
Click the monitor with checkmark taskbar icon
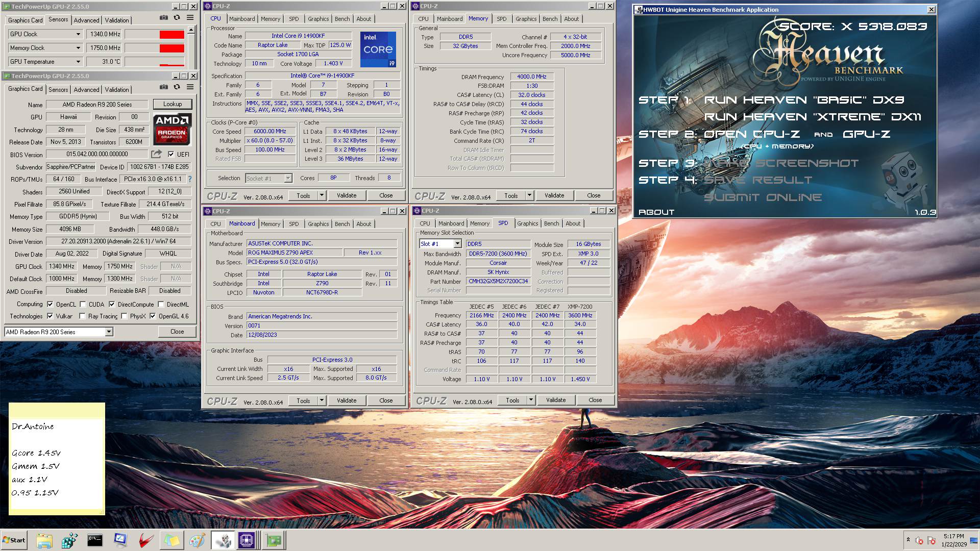pos(120,540)
